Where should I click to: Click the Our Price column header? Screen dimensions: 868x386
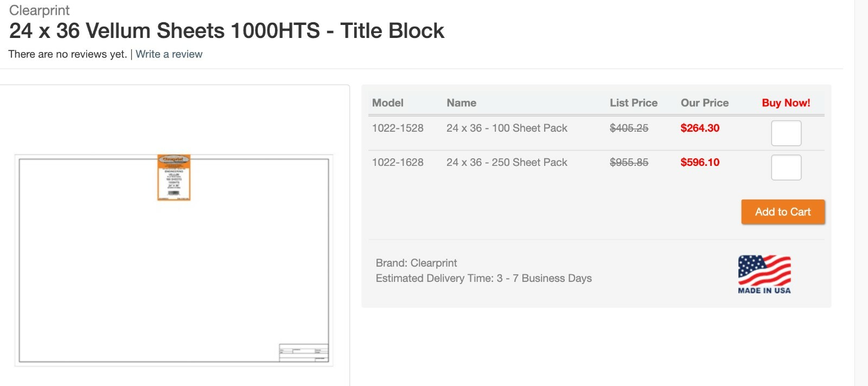[704, 103]
